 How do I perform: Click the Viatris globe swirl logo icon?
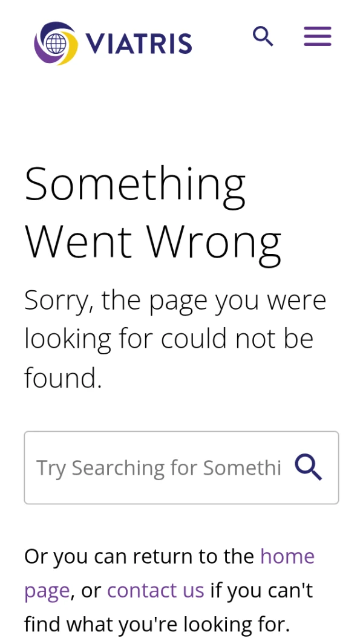click(x=56, y=43)
